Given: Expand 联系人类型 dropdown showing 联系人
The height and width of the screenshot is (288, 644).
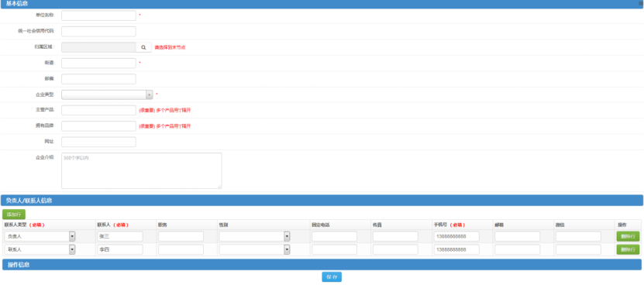Looking at the screenshot, I should click(x=40, y=249).
